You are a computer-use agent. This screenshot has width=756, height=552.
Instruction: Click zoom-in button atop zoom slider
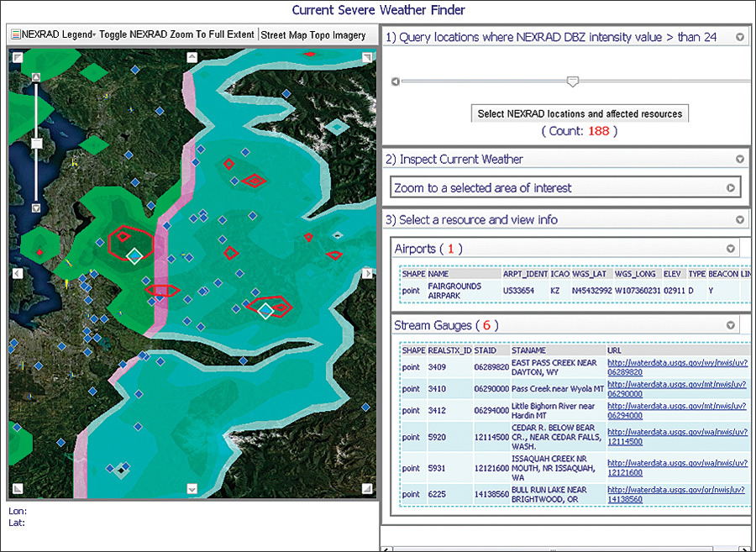click(x=36, y=77)
